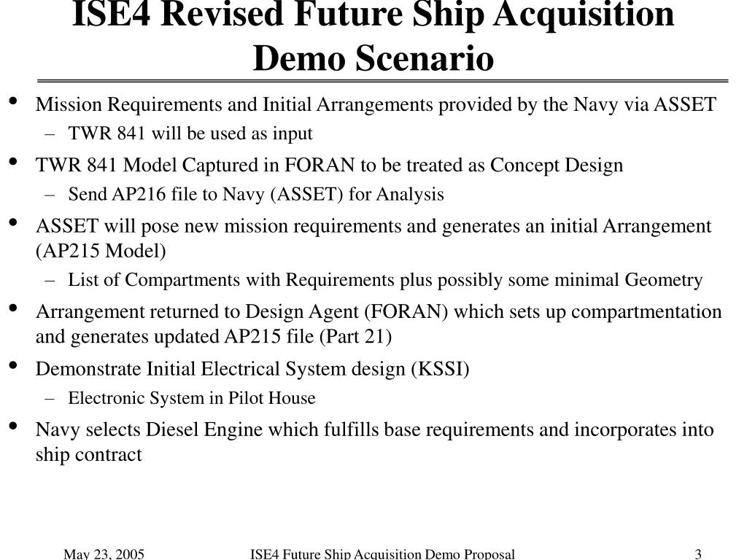The width and height of the screenshot is (747, 560).
Task: Click the bullet dot beside 'Navy selects Diesel Engine'
Action: tap(13, 425)
